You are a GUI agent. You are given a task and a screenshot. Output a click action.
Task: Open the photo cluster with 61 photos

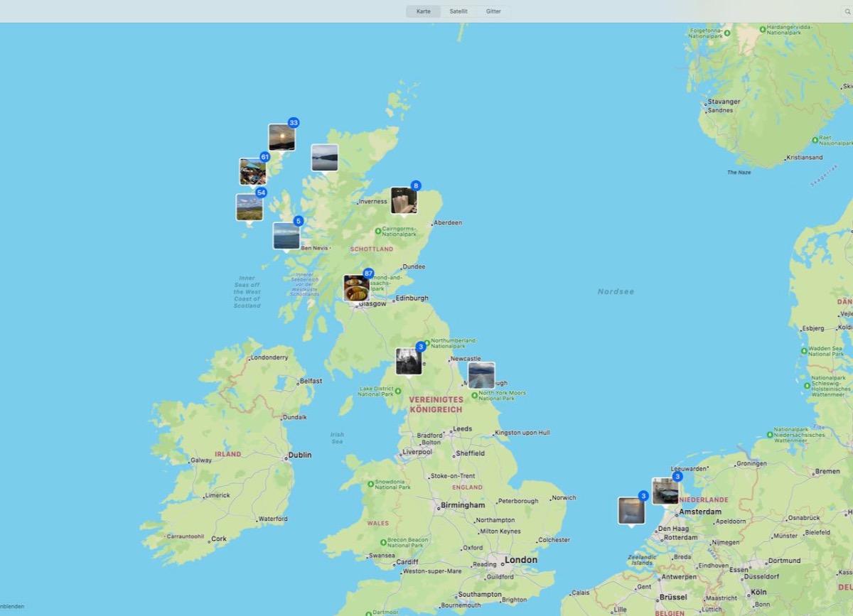[252, 172]
